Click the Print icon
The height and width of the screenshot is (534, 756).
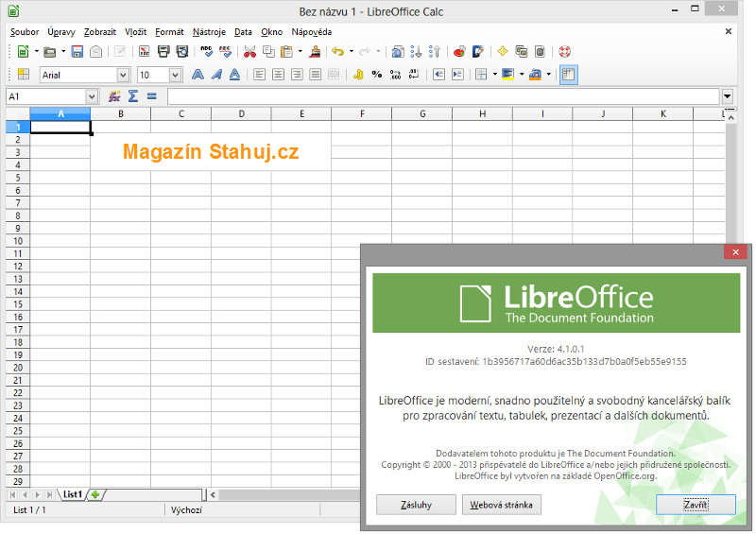(x=163, y=51)
